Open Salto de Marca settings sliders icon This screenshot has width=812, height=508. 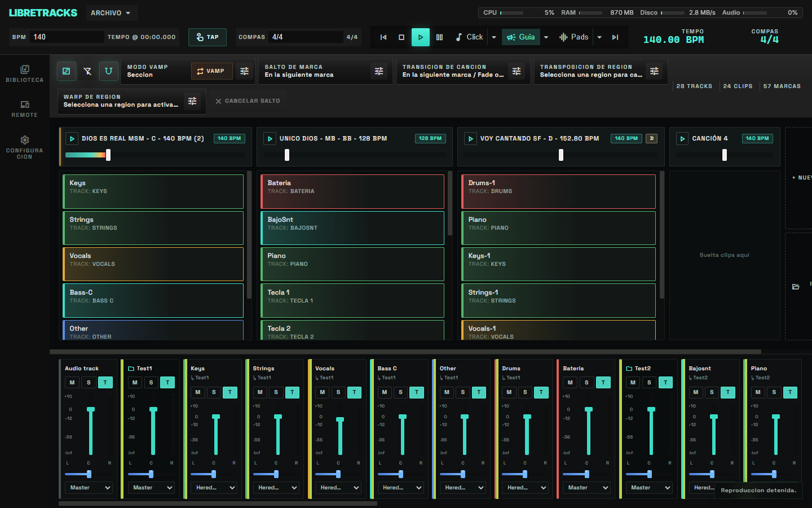pyautogui.click(x=379, y=71)
